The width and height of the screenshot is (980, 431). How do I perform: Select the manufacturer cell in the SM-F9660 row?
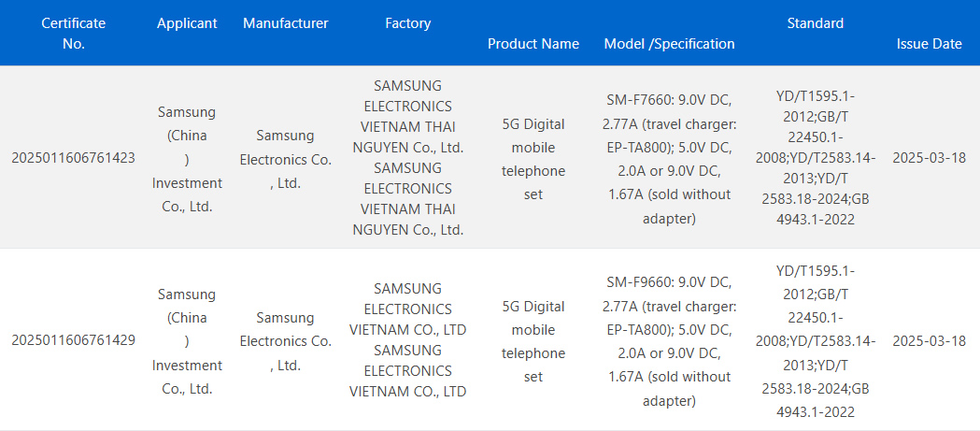point(286,342)
